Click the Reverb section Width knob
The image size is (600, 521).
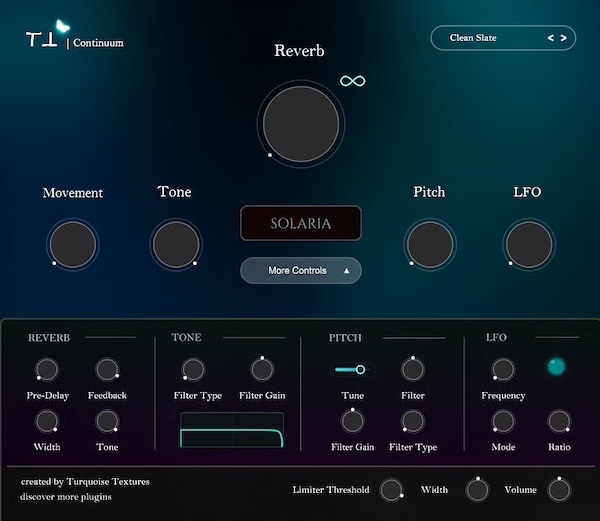tap(47, 421)
